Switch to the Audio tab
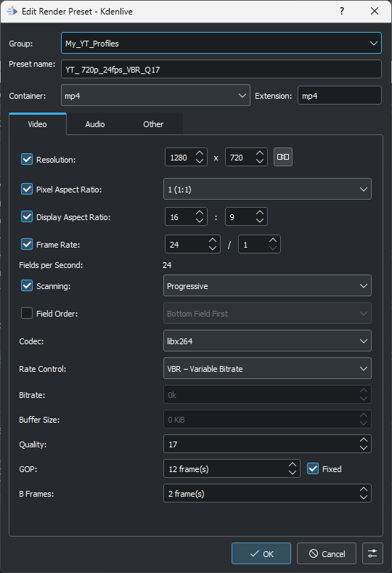This screenshot has height=573, width=392. click(x=95, y=124)
